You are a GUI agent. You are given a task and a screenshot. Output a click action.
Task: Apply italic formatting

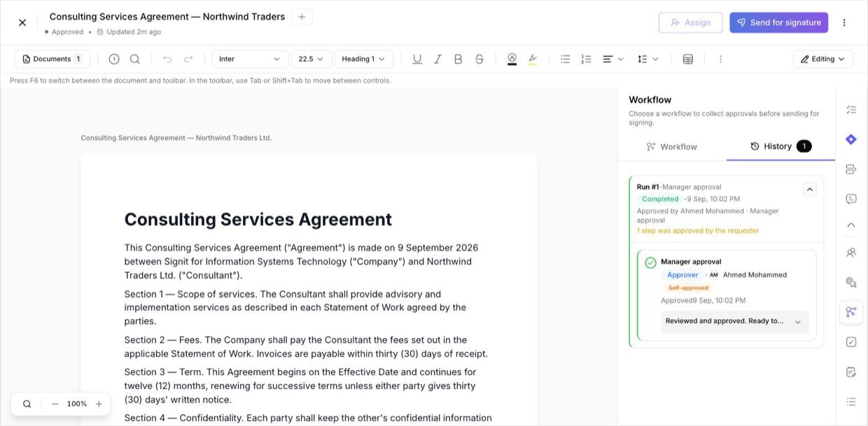(437, 59)
